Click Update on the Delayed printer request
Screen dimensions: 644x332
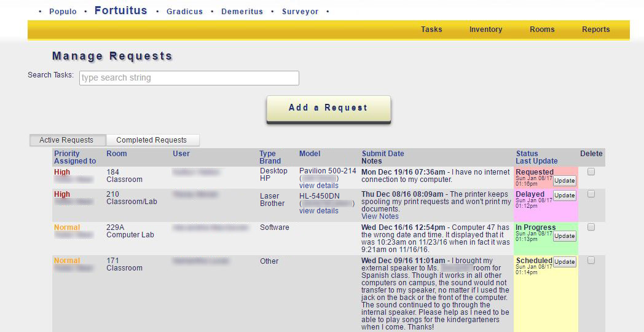[x=565, y=196]
